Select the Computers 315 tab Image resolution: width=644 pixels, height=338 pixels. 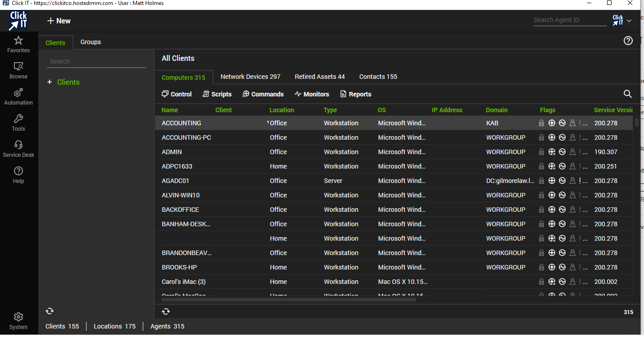point(183,78)
